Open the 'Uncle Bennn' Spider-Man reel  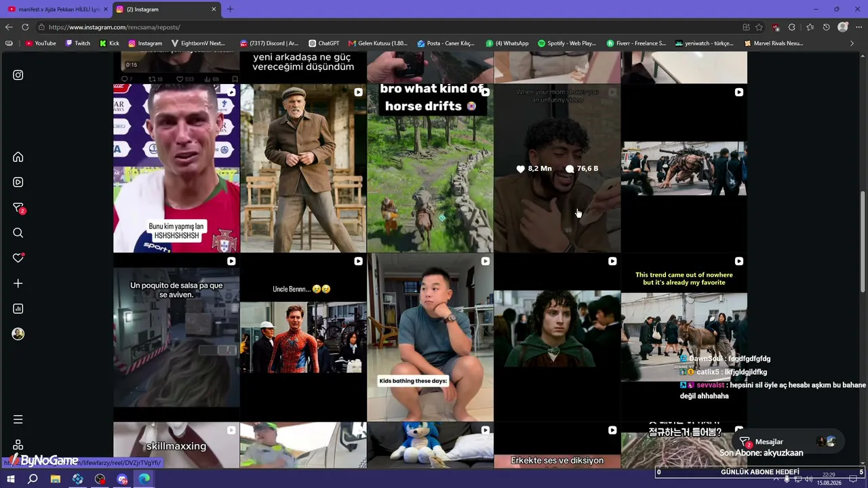click(x=303, y=338)
